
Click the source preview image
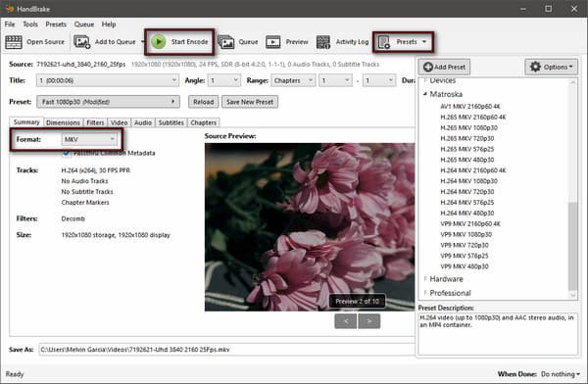[x=310, y=227]
